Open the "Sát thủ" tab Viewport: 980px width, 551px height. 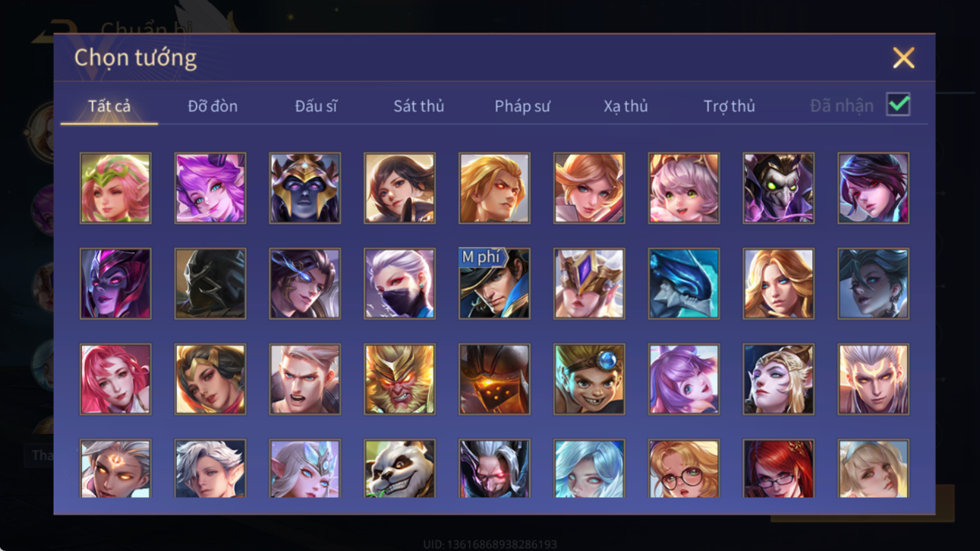(x=418, y=106)
